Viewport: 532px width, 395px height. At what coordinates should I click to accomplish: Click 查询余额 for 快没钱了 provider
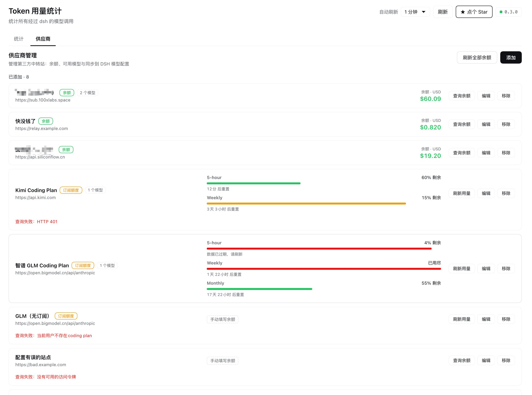click(x=461, y=124)
